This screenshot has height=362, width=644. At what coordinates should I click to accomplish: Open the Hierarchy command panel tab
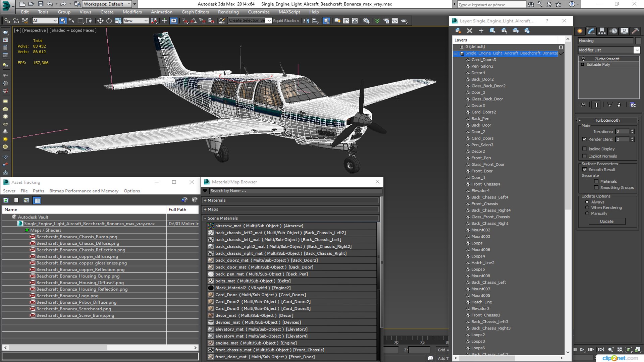click(x=602, y=31)
